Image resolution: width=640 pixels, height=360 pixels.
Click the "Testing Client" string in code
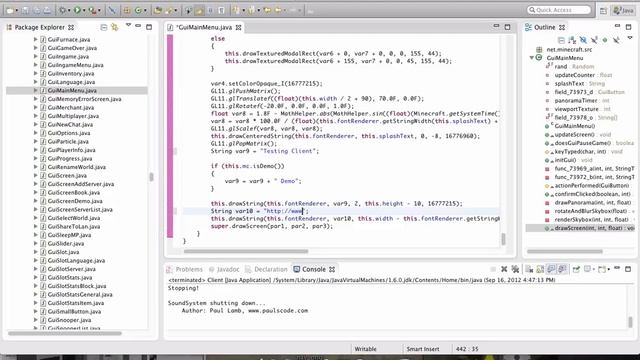287,151
